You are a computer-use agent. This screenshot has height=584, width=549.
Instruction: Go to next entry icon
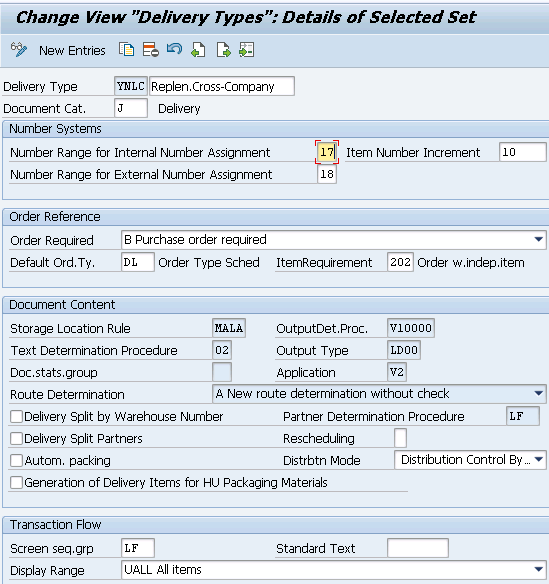point(223,50)
